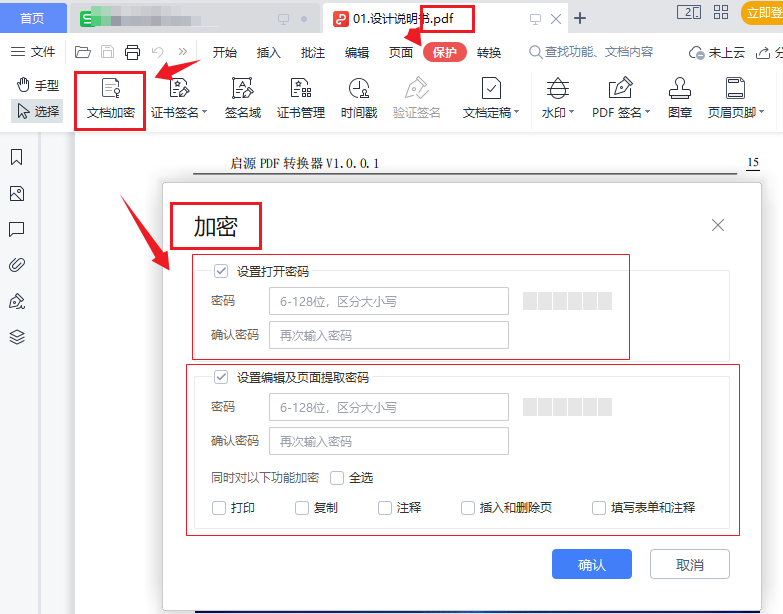Open the bookmark panel in sidebar
This screenshot has width=783, height=614.
tap(16, 157)
